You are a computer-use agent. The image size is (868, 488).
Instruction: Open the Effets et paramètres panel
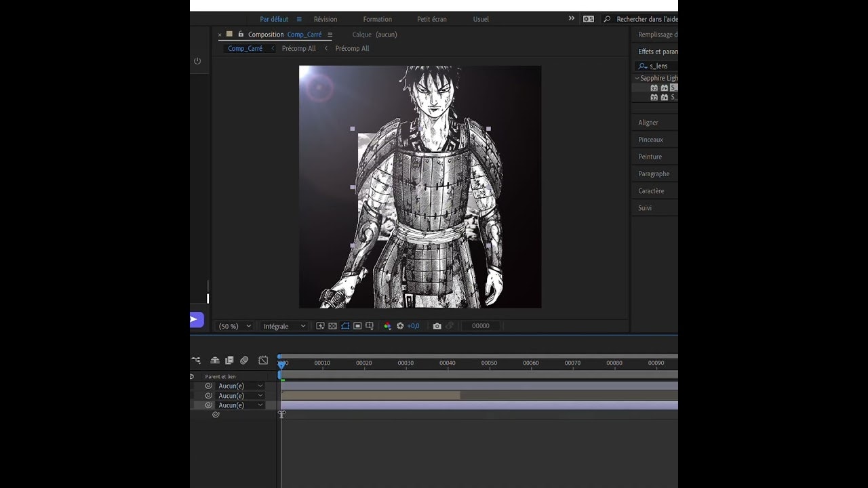(x=658, y=52)
